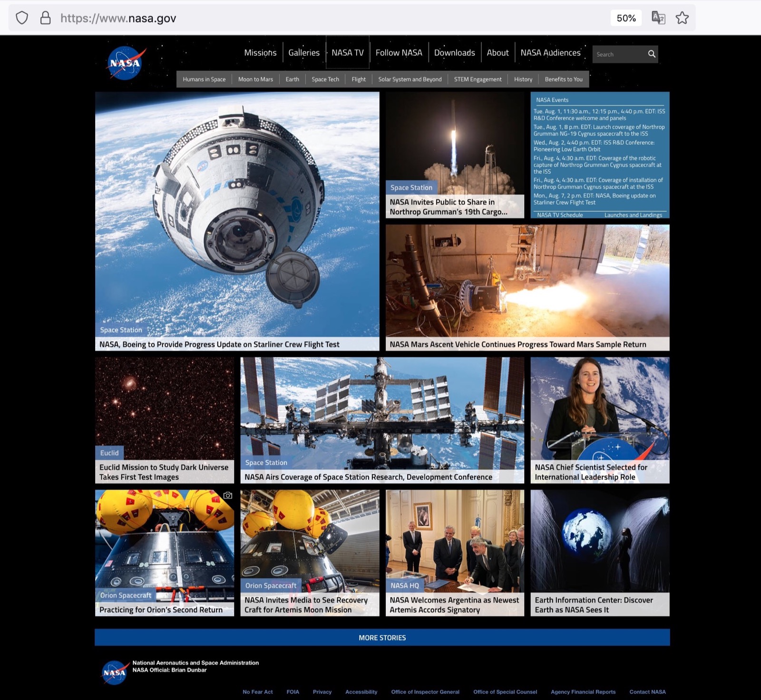Select the Humans in Space topic
Screen dimensions: 761x700
205,79
